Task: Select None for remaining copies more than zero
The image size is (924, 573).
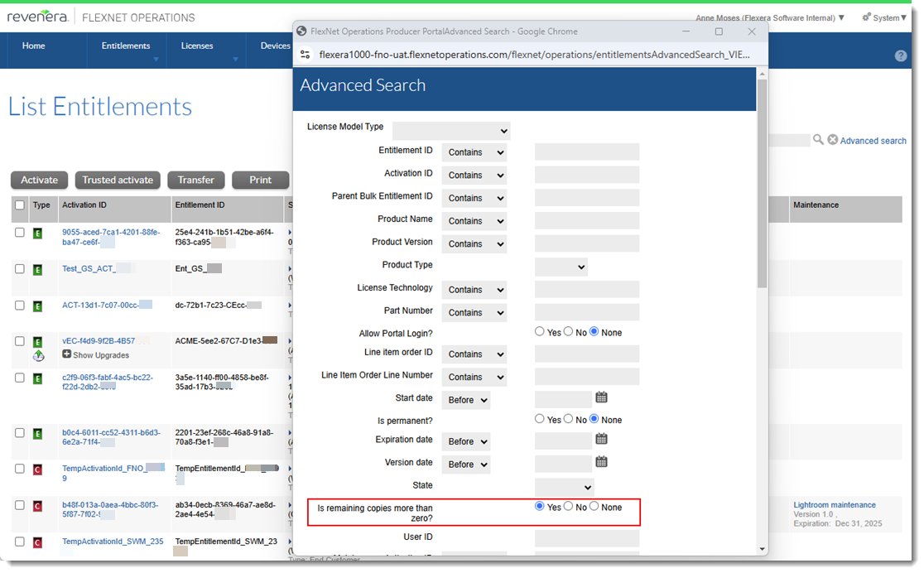Action: [594, 506]
